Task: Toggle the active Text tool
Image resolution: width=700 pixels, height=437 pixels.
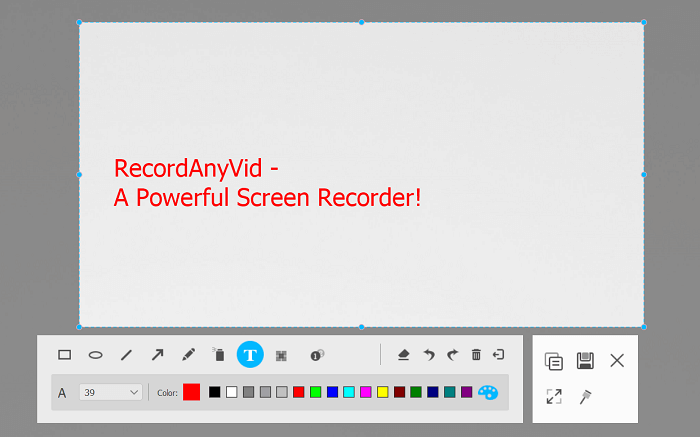Action: click(250, 355)
